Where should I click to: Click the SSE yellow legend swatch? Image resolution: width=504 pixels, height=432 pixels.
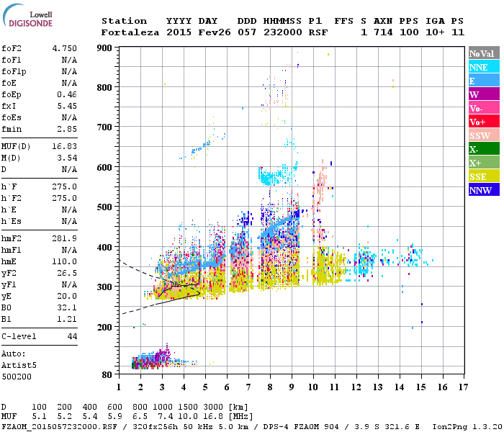coord(483,176)
